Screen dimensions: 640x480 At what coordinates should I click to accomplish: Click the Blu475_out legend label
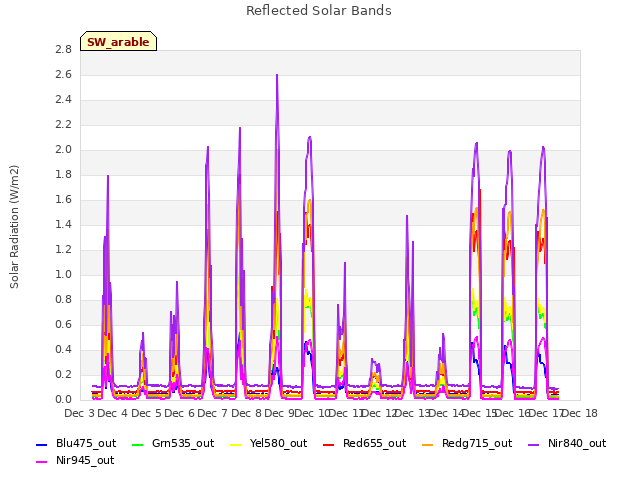[86, 443]
